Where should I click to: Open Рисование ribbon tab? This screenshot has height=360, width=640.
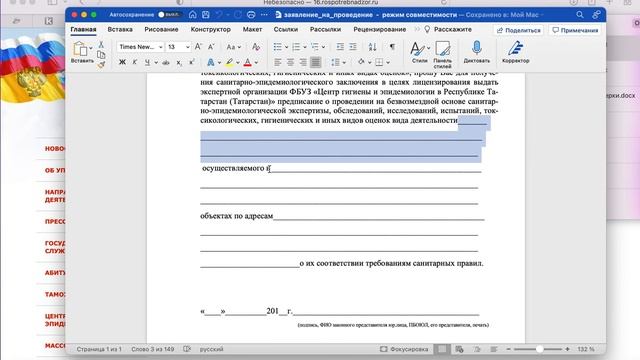pos(161,29)
